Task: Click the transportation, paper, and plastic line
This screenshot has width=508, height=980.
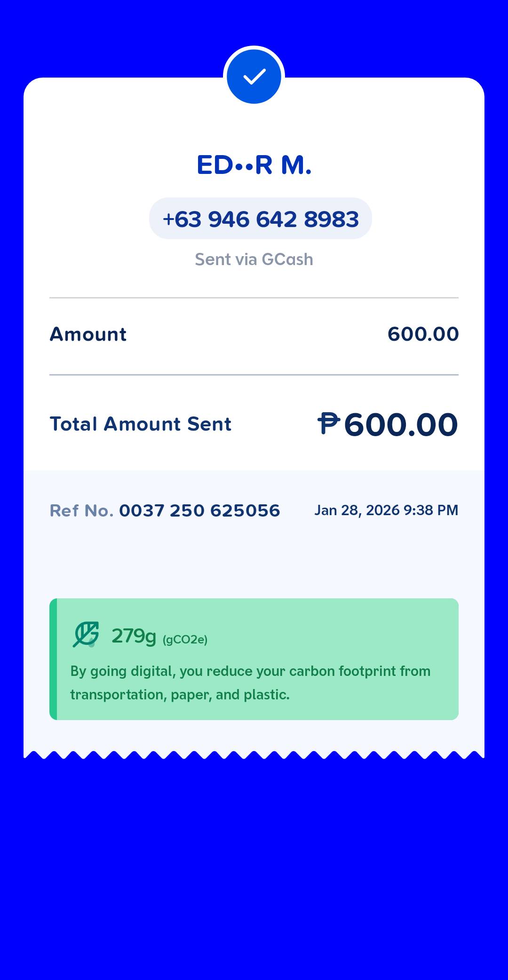Action: point(180,695)
